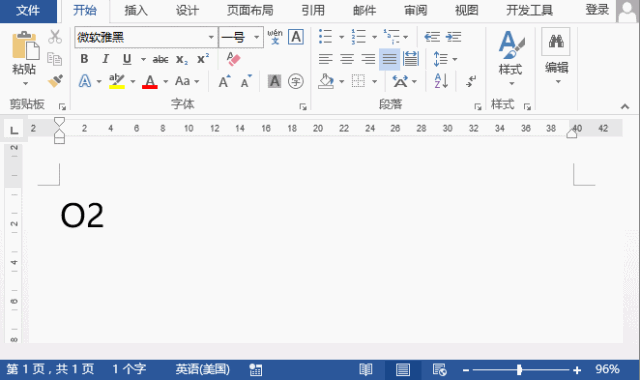Decrease paragraph indent
This screenshot has width=640, height=380.
(432, 37)
